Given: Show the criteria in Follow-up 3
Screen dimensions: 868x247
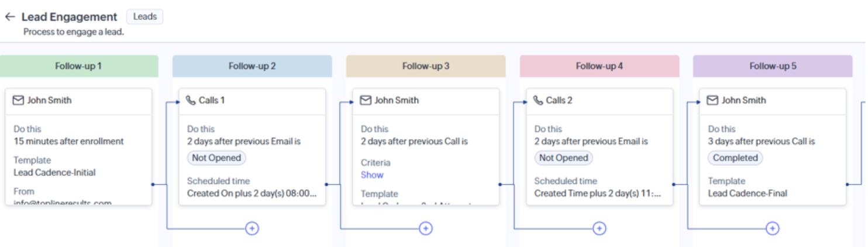Looking at the screenshot, I should [x=372, y=175].
